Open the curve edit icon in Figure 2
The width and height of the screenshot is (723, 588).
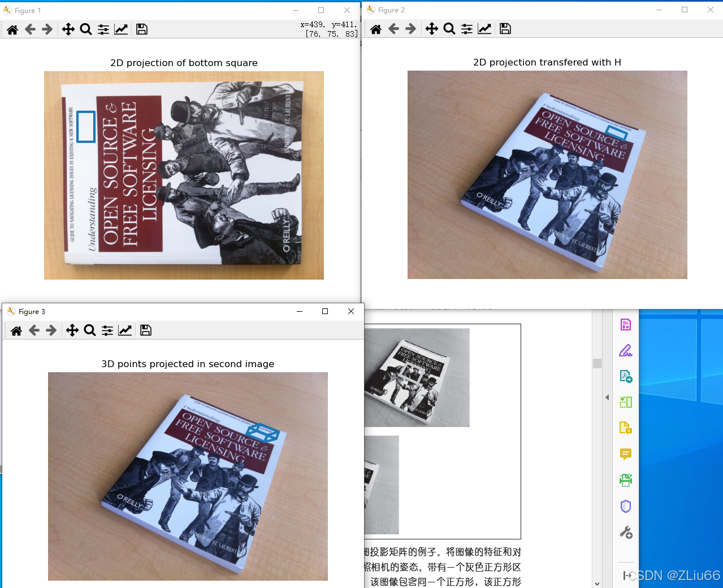tap(484, 29)
